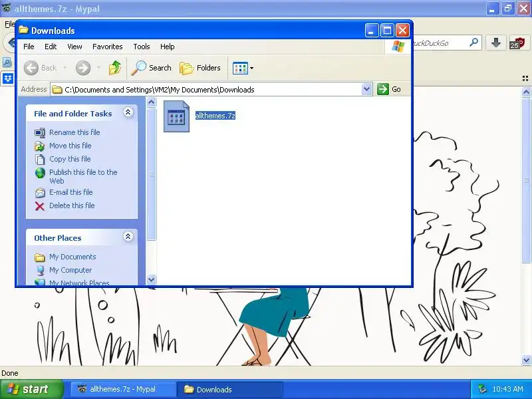The height and width of the screenshot is (399, 532).
Task: Open Forward history dropdown arrow
Action: coord(98,68)
